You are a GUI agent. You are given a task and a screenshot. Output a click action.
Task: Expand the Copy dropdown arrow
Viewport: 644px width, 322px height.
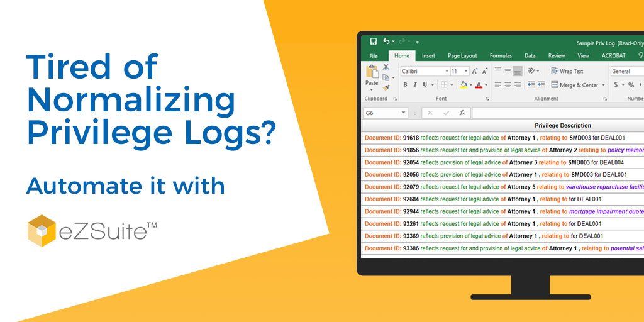coord(392,77)
